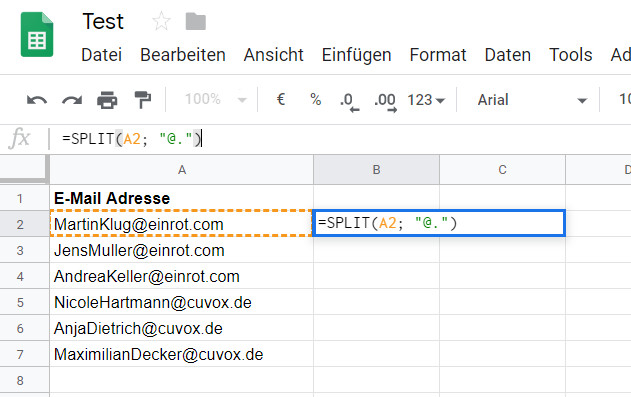
Task: Format cell as percent
Action: coord(316,99)
